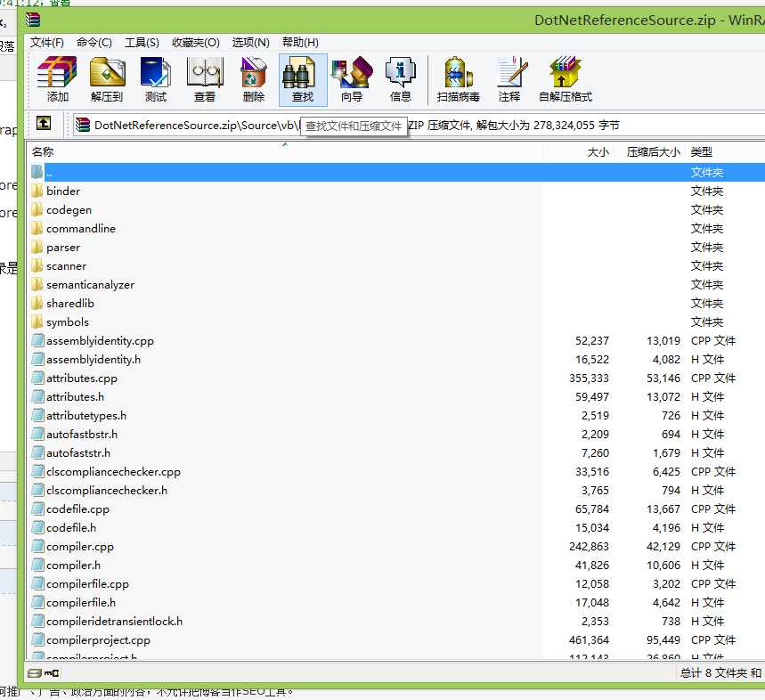Select file attributetypes.h

coord(86,416)
